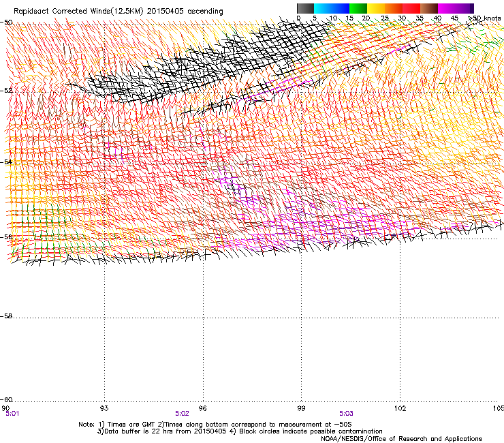Click the longitude label '102'

[x=400, y=408]
